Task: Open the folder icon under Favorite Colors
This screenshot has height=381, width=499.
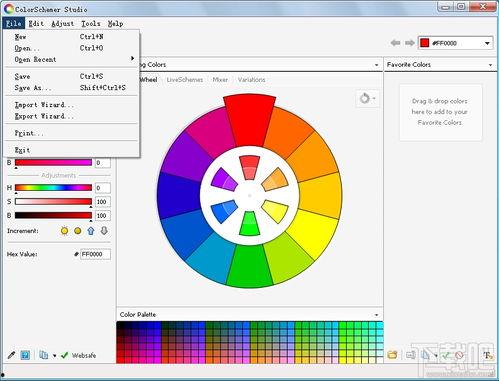Action: tap(392, 355)
